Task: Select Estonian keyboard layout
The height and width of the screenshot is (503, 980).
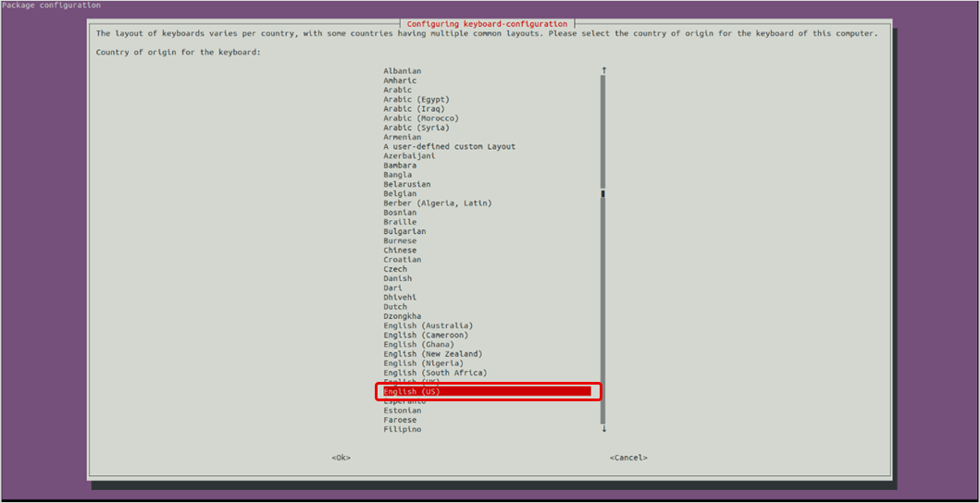Action: tap(403, 411)
